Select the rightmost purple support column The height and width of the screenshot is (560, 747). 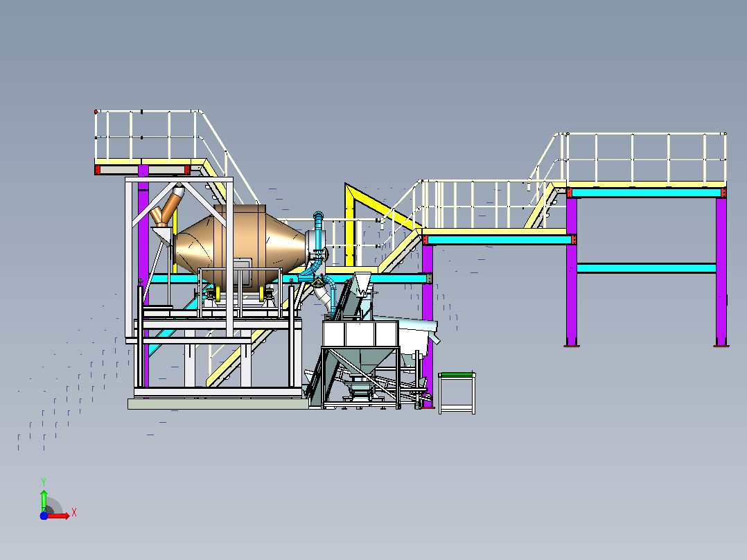point(721,271)
